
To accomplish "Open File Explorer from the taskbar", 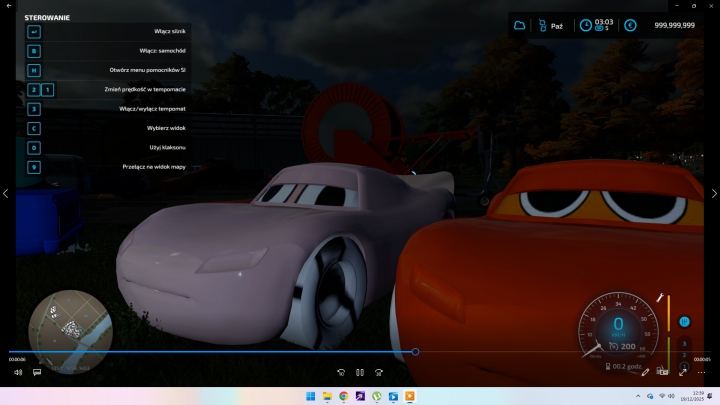I will [327, 397].
